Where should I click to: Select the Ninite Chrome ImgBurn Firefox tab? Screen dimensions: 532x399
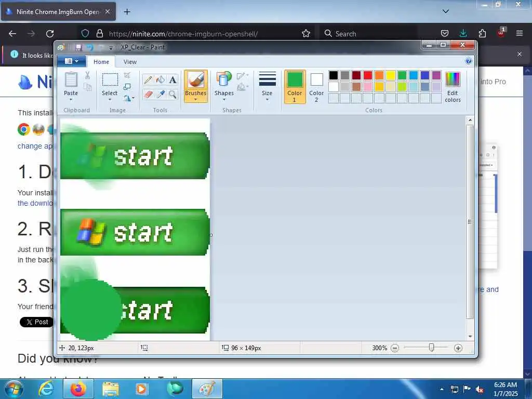[58, 11]
